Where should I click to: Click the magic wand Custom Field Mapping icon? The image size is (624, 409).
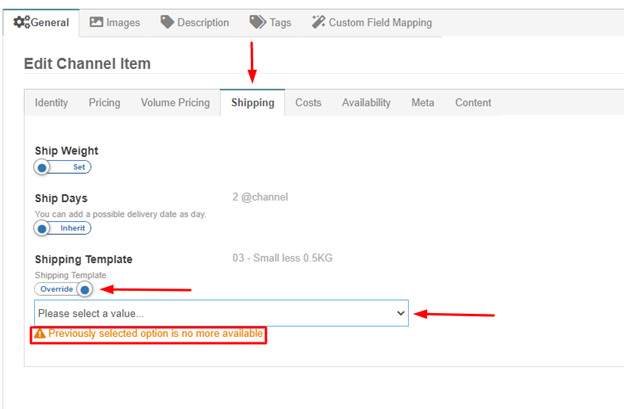point(318,22)
